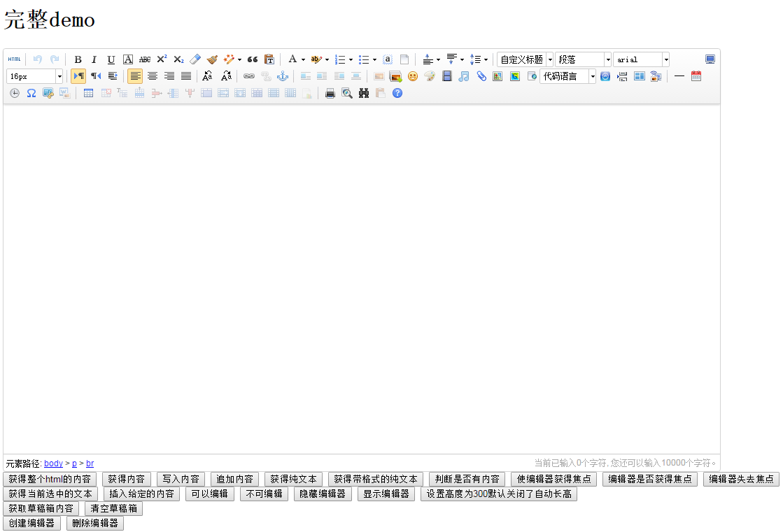
Task: Click the paste-as-plain-text clipboard icon
Action: pyautogui.click(x=269, y=59)
